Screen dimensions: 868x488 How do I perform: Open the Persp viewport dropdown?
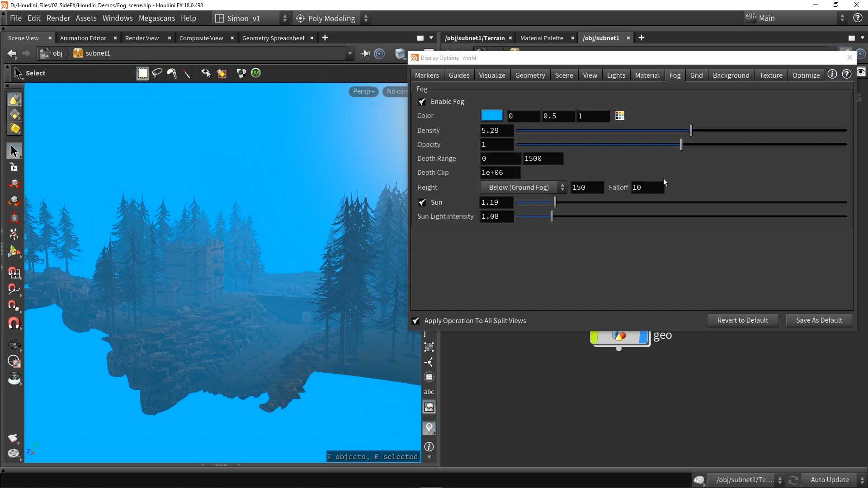(x=363, y=91)
